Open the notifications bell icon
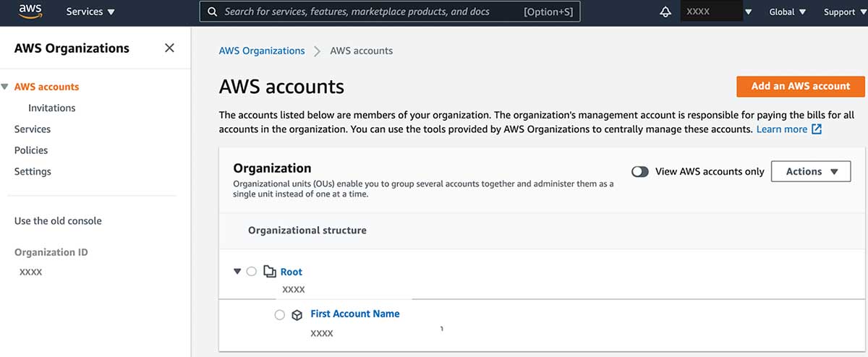This screenshot has width=868, height=357. (665, 12)
